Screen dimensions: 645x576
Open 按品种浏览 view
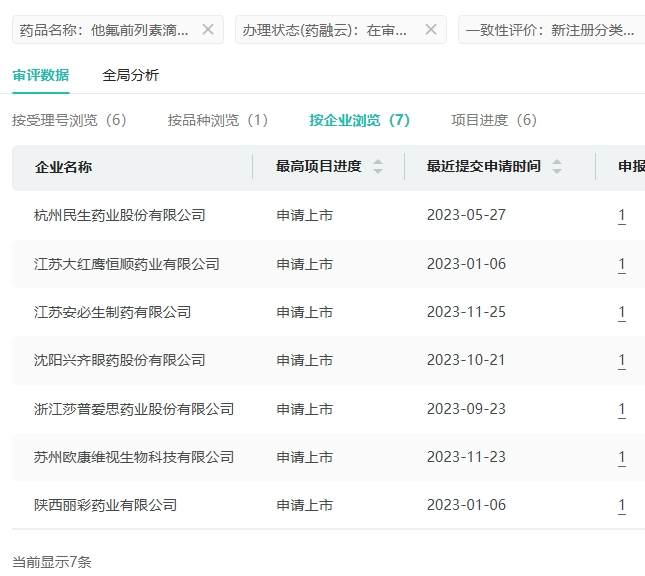[x=219, y=120]
